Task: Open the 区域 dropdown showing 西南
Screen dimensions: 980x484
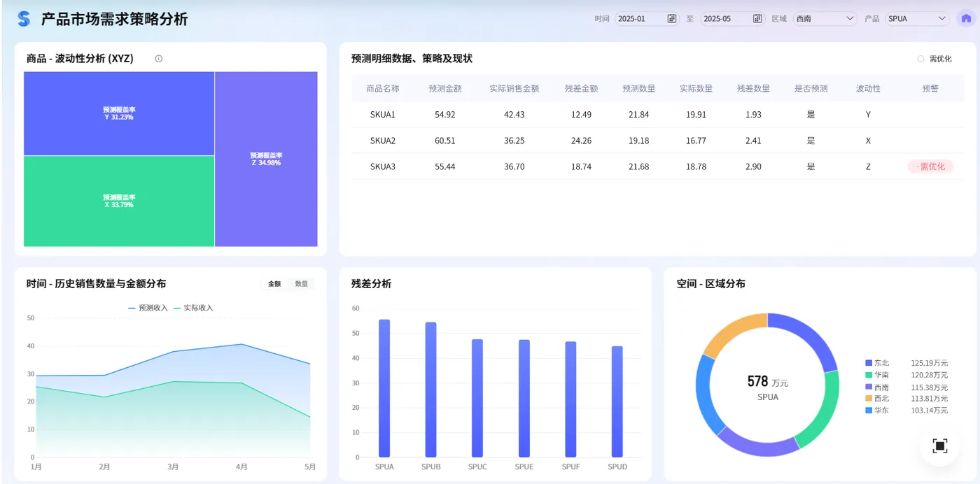Action: point(825,19)
